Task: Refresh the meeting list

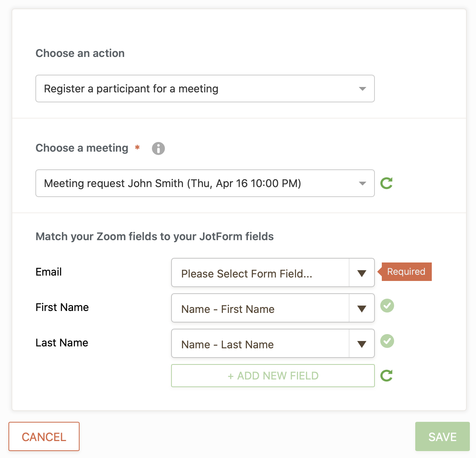Action: 386,183
